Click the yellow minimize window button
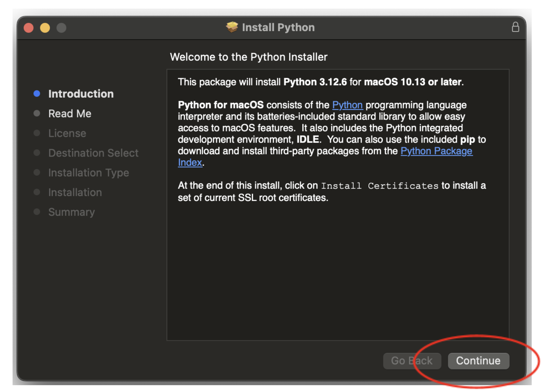 coord(45,28)
